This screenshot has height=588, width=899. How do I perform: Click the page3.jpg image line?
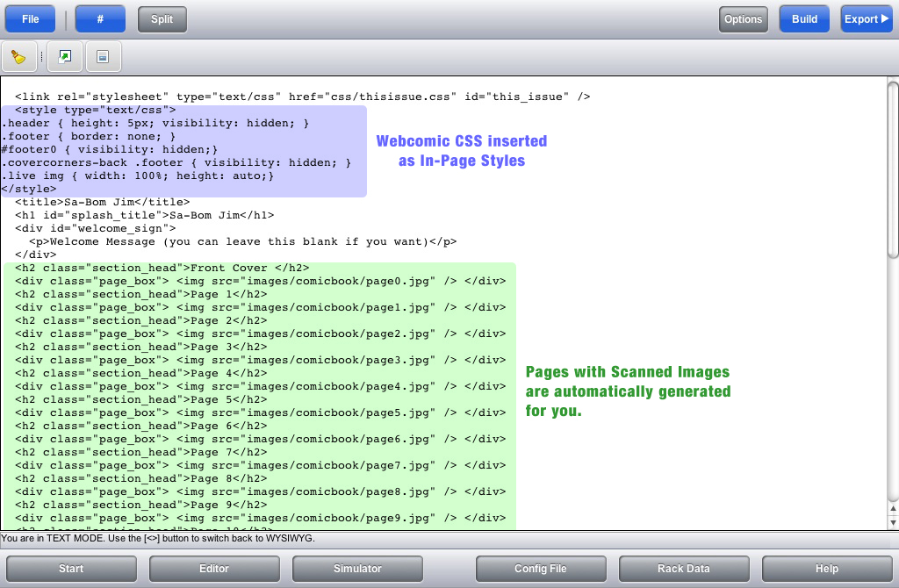(x=260, y=361)
